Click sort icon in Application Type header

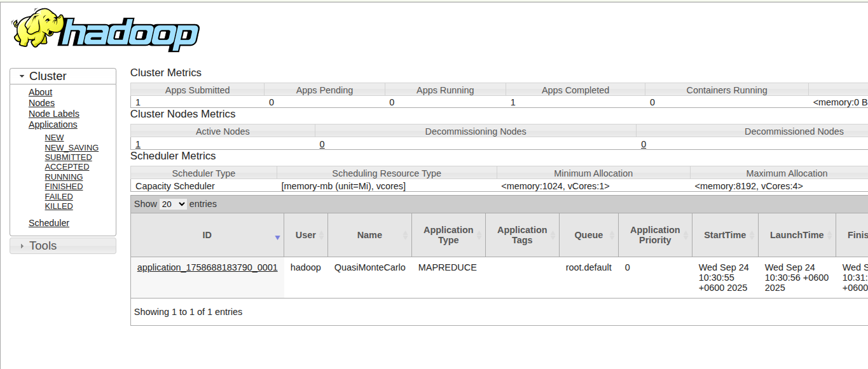[478, 236]
